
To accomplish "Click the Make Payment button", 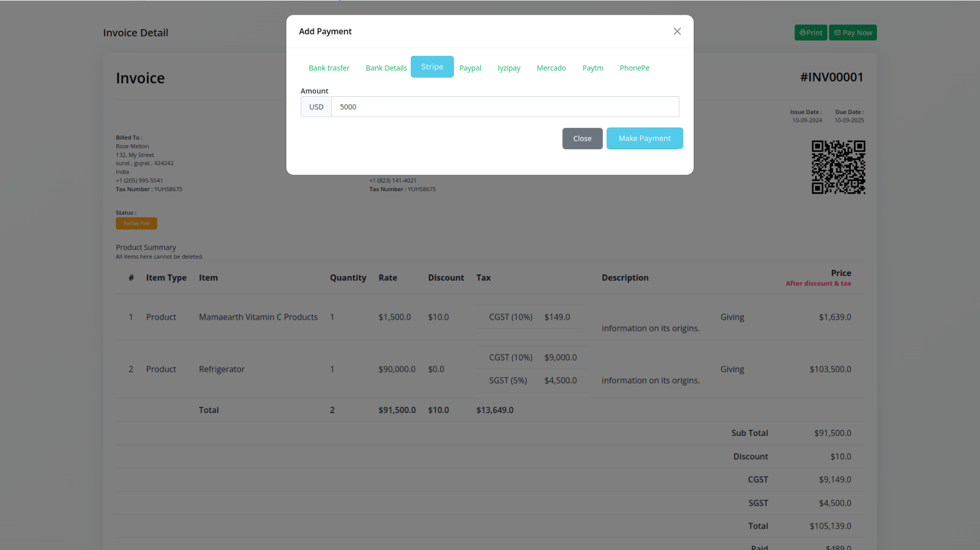I will pos(645,138).
